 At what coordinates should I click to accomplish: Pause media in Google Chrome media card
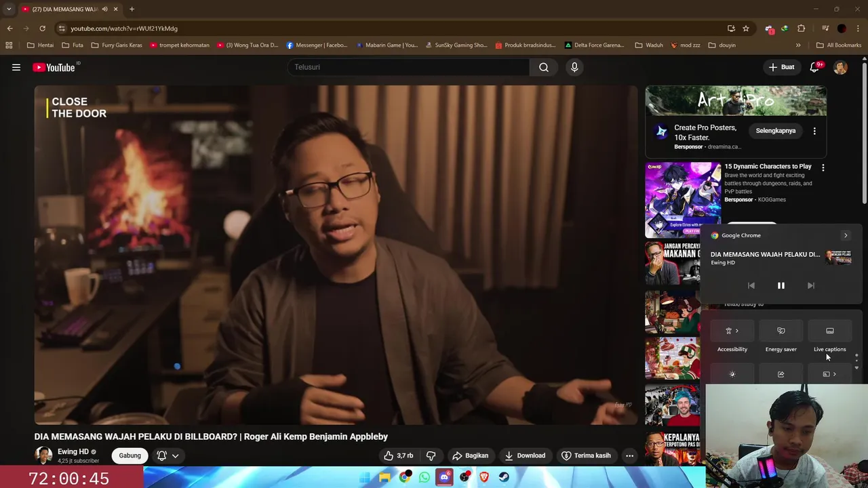pos(781,285)
